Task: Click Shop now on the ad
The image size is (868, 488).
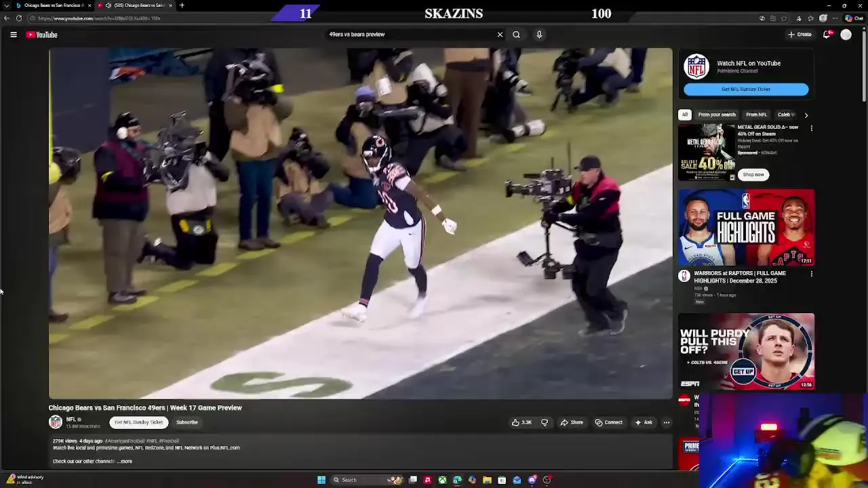Action: click(753, 175)
